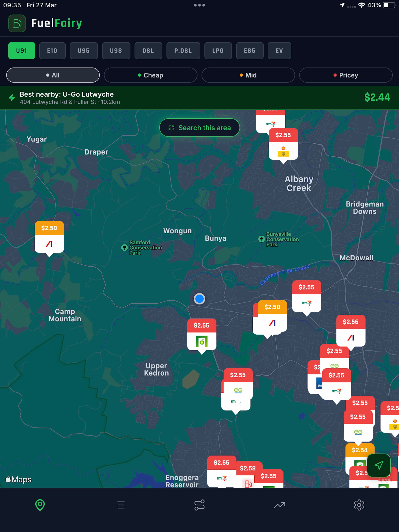
Task: Tap the multitasking three dots at top
Action: tap(199, 5)
